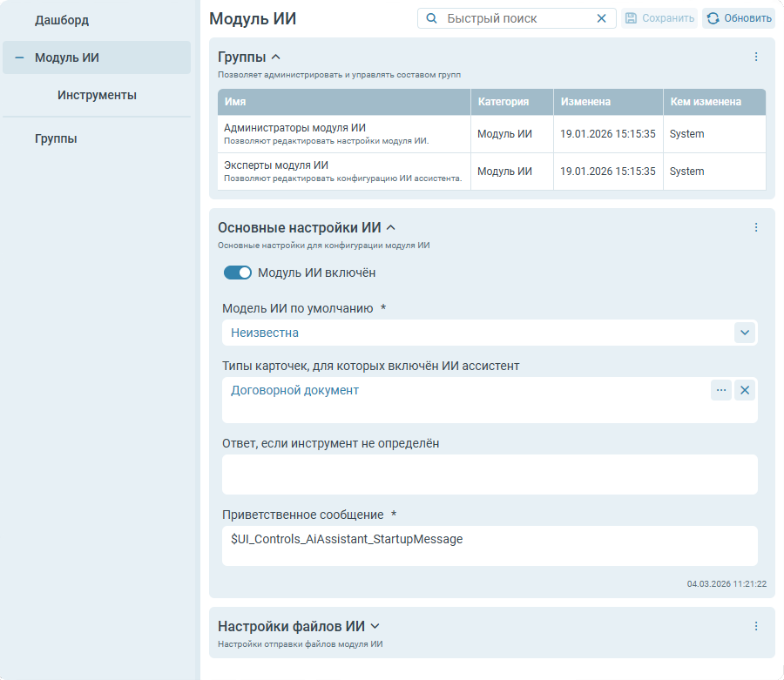Image resolution: width=784 pixels, height=680 pixels.
Task: Click the 04.03.2026 11:21:22 timestamp
Action: click(x=727, y=583)
